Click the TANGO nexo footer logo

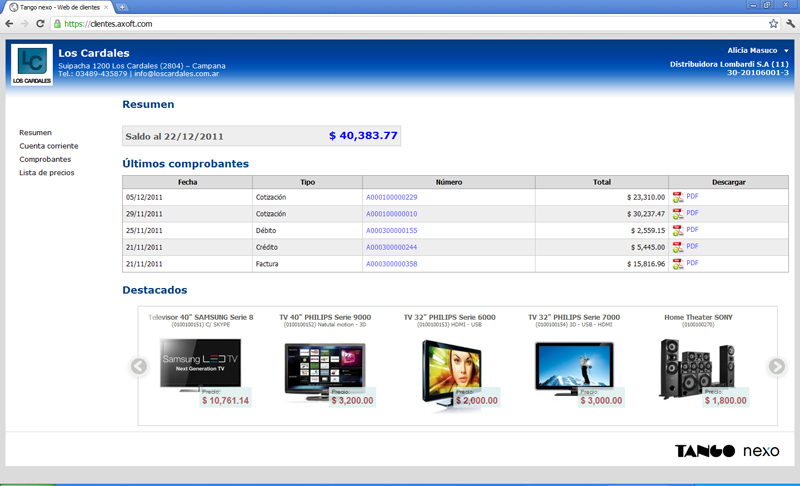coord(727,450)
